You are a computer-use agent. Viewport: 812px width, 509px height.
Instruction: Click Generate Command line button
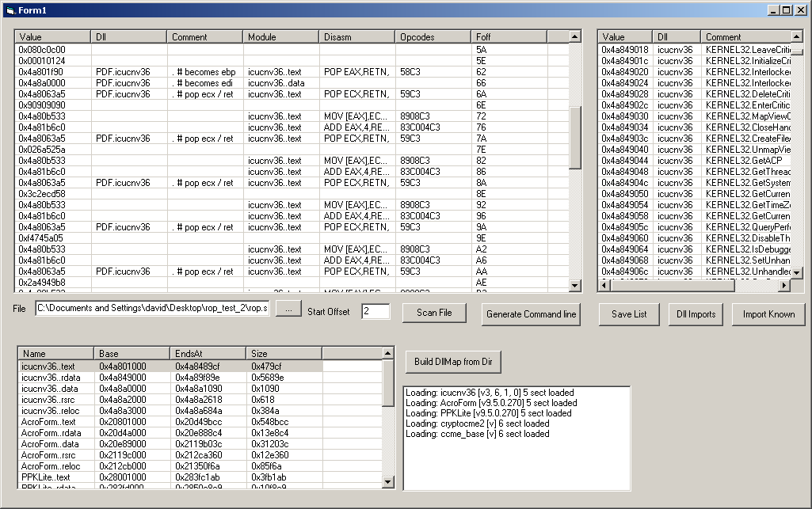531,314
